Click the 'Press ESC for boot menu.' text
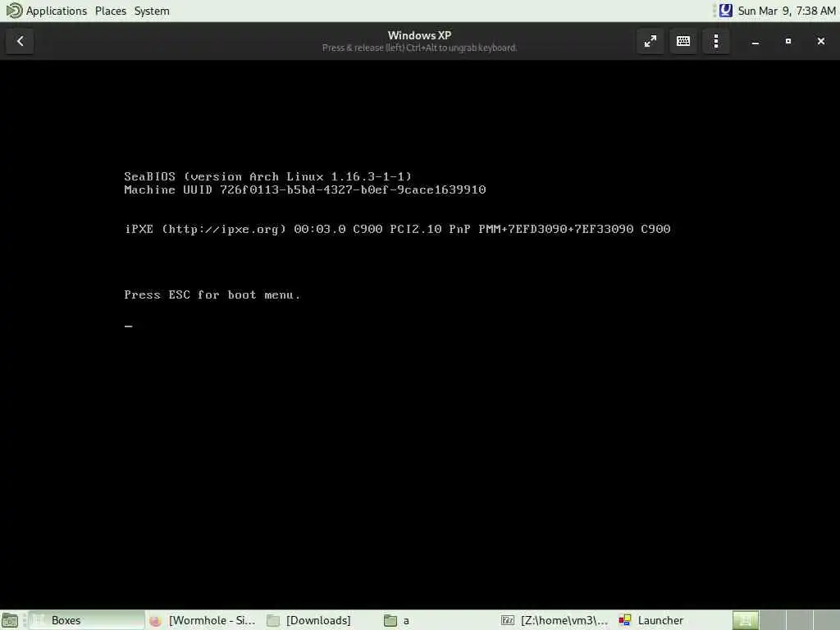 pyautogui.click(x=212, y=294)
